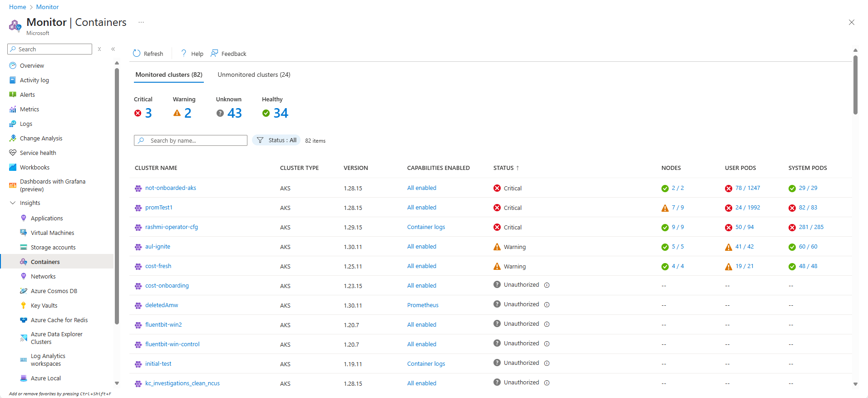Viewport: 868px width, 398px height.
Task: Click the Key Vaults key icon
Action: click(24, 305)
